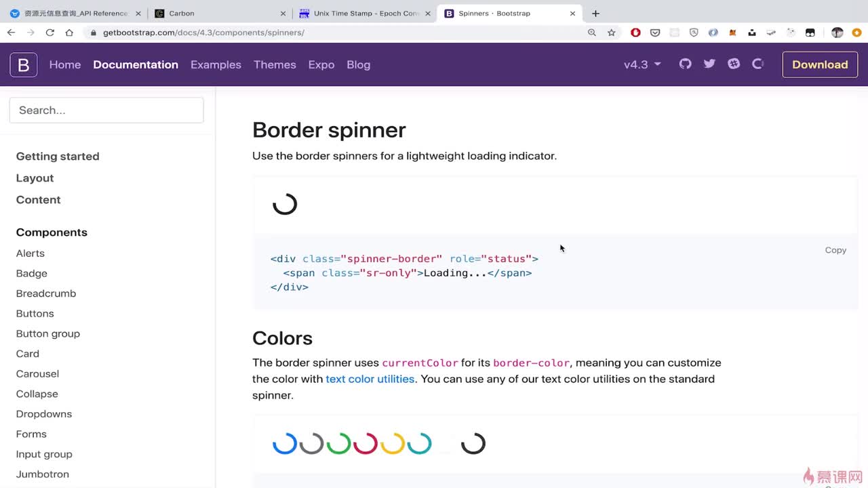868x488 pixels.
Task: Go to browser home page icon
Action: [69, 33]
